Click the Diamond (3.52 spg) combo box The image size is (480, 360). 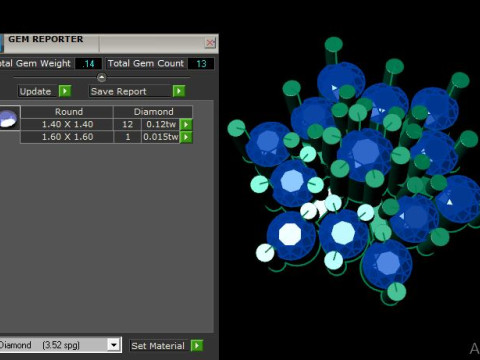point(60,345)
